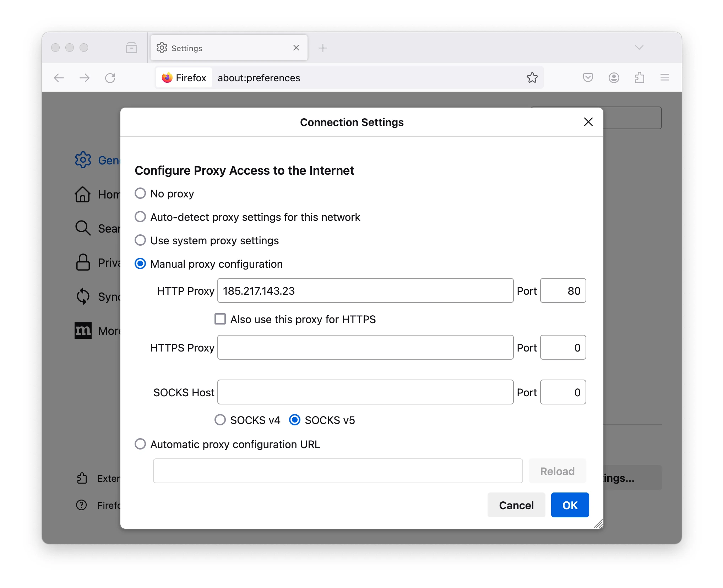This screenshot has height=588, width=723.
Task: Click the HTTPS Proxy Port field
Action: 563,348
